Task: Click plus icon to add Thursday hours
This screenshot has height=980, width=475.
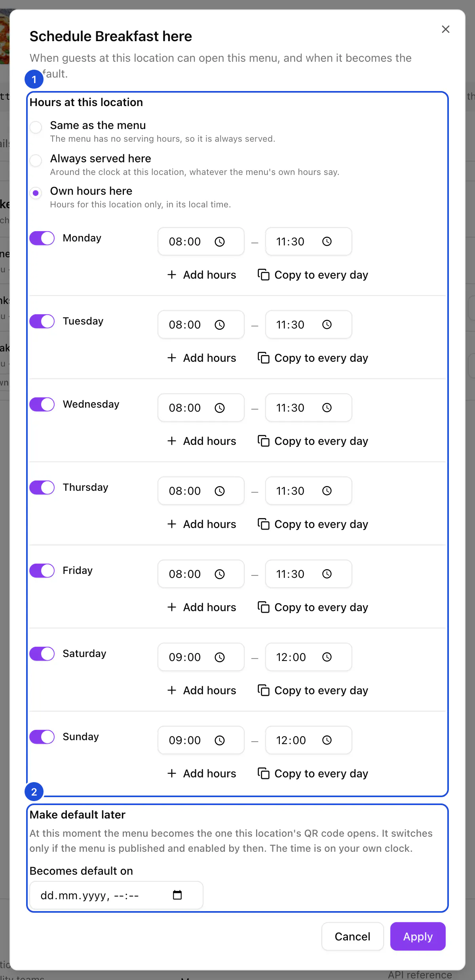Action: [172, 524]
